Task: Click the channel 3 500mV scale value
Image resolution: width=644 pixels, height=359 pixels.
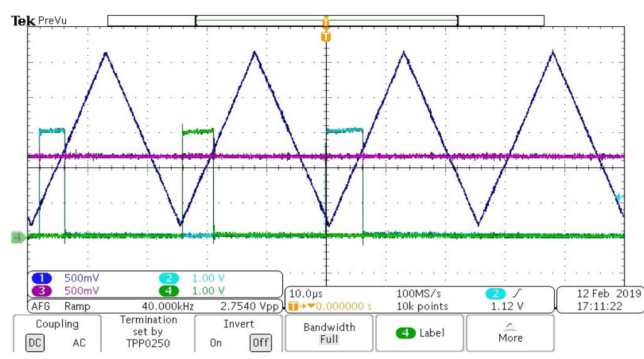Action: click(82, 291)
